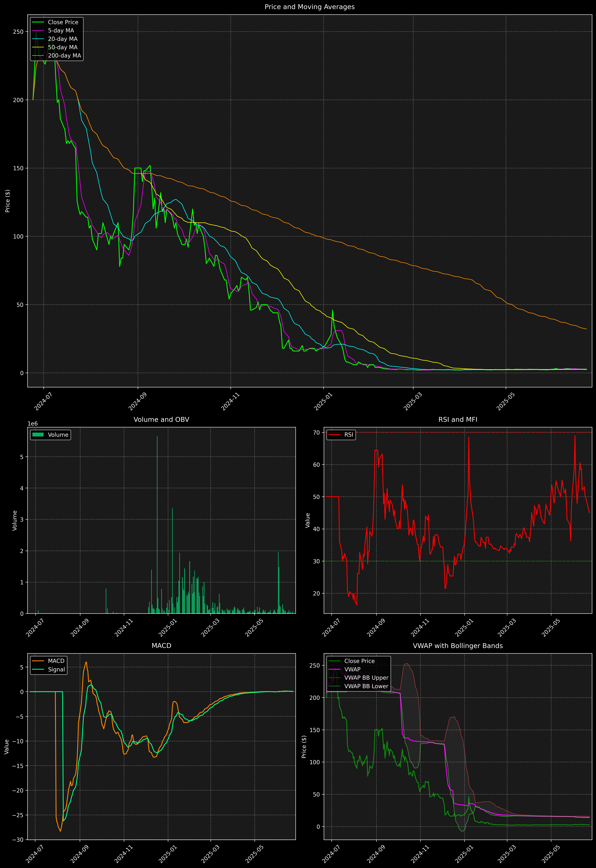596x868 pixels.
Task: Click the red RSI line sample in the legend
Action: (335, 435)
